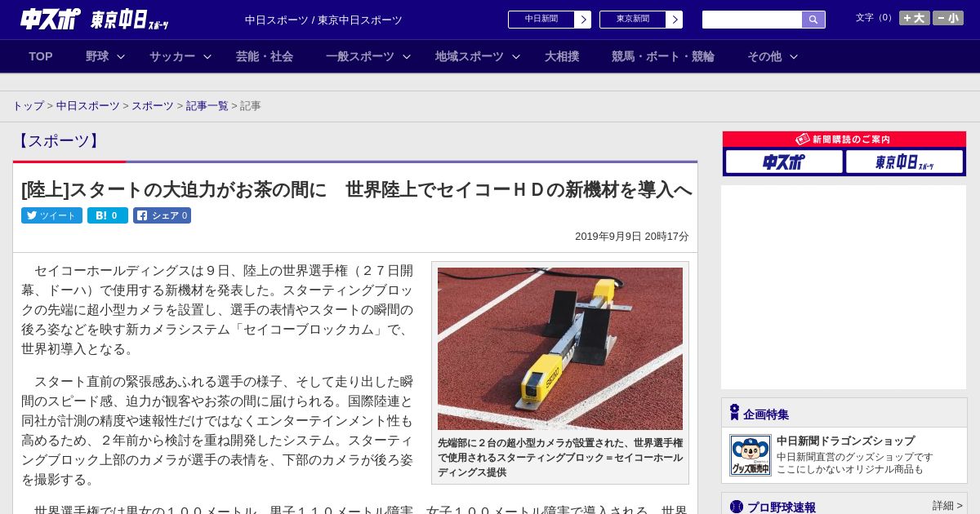This screenshot has width=980, height=514.
Task: Go to TOP in navigation bar
Action: [41, 56]
